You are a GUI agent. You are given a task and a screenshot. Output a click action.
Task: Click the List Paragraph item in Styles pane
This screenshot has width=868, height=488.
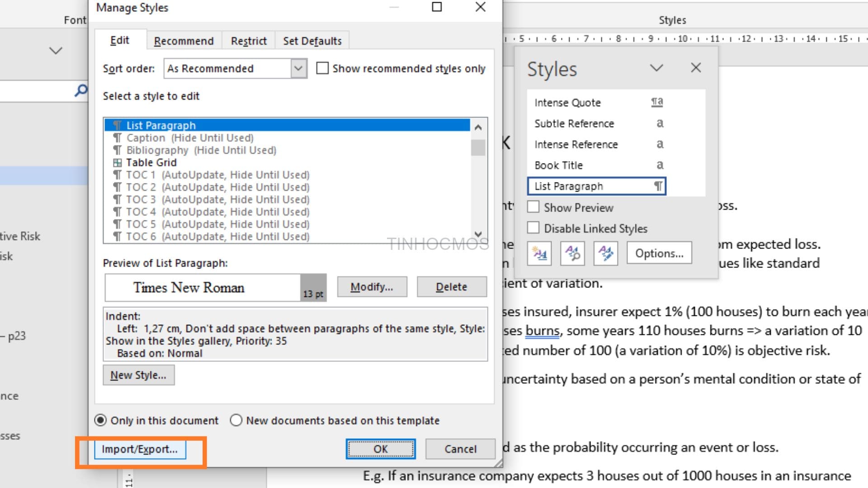tap(597, 186)
